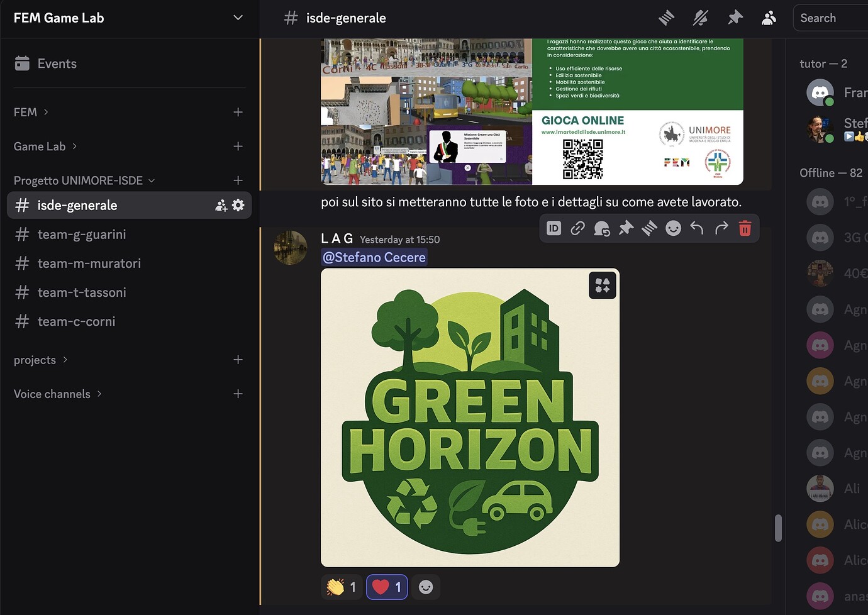Add a channel to the projects category
The width and height of the screenshot is (868, 615).
238,360
